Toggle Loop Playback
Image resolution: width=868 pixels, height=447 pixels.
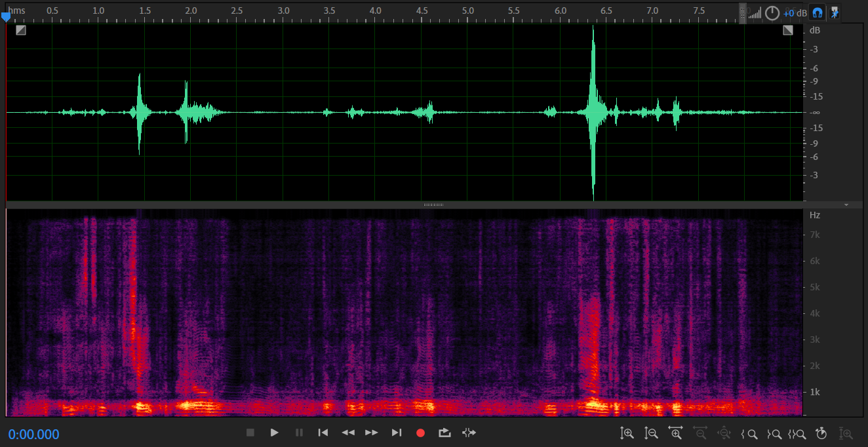coord(444,433)
